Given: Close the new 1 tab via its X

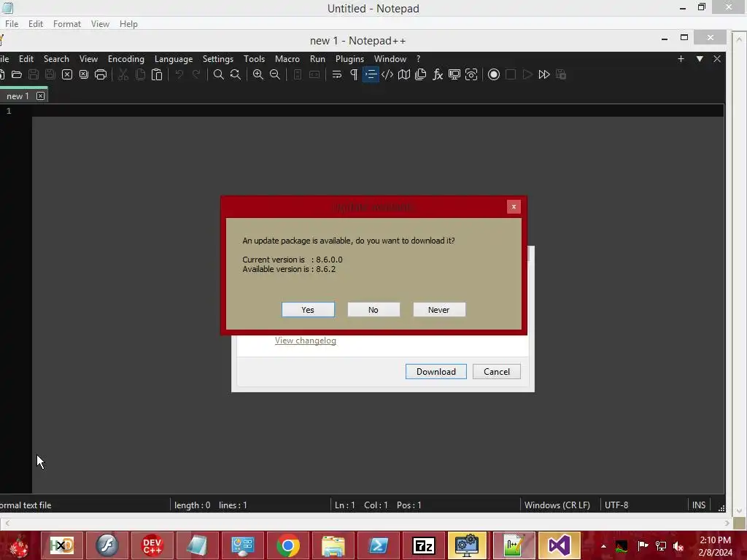Looking at the screenshot, I should [x=41, y=96].
